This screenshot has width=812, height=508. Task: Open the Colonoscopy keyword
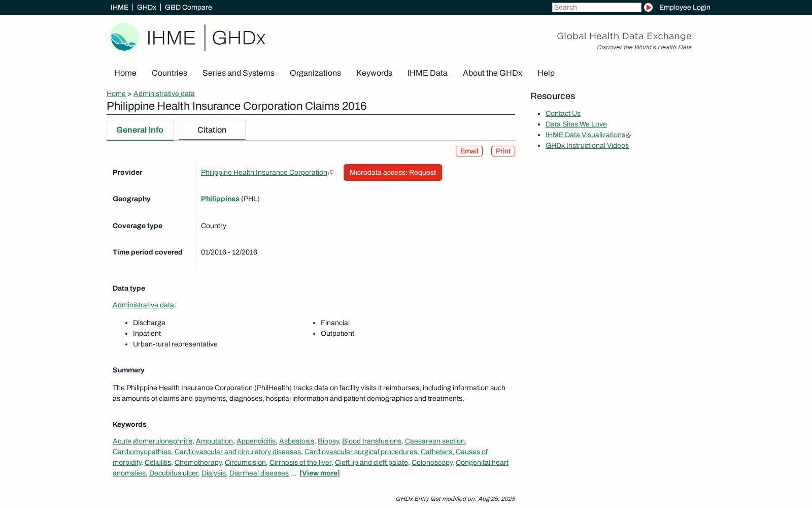pyautogui.click(x=432, y=463)
